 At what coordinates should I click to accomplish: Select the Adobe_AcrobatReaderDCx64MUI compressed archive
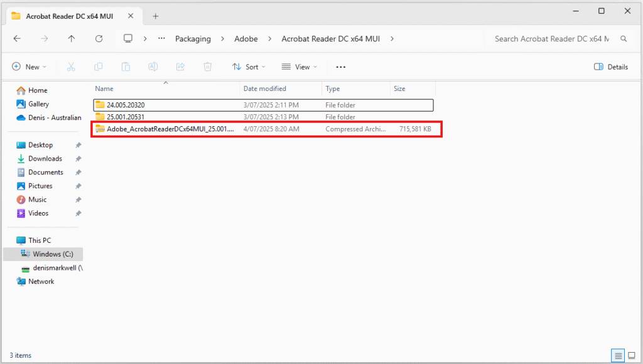(170, 129)
